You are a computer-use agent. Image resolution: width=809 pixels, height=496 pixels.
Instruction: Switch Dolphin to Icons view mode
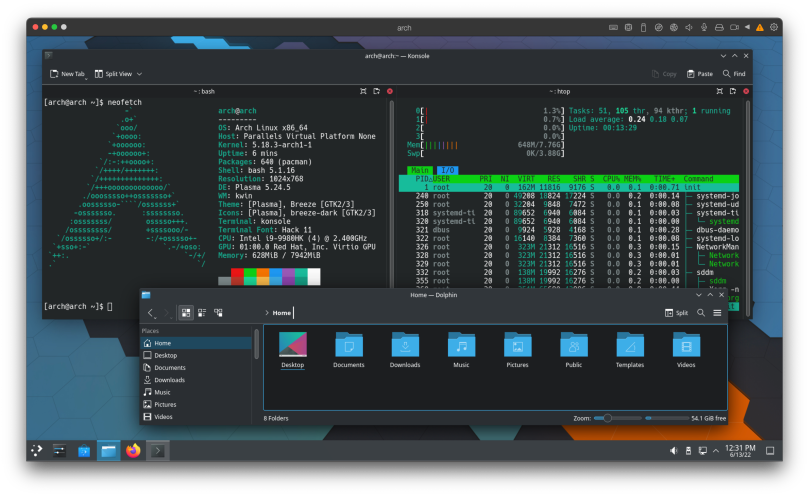[186, 313]
